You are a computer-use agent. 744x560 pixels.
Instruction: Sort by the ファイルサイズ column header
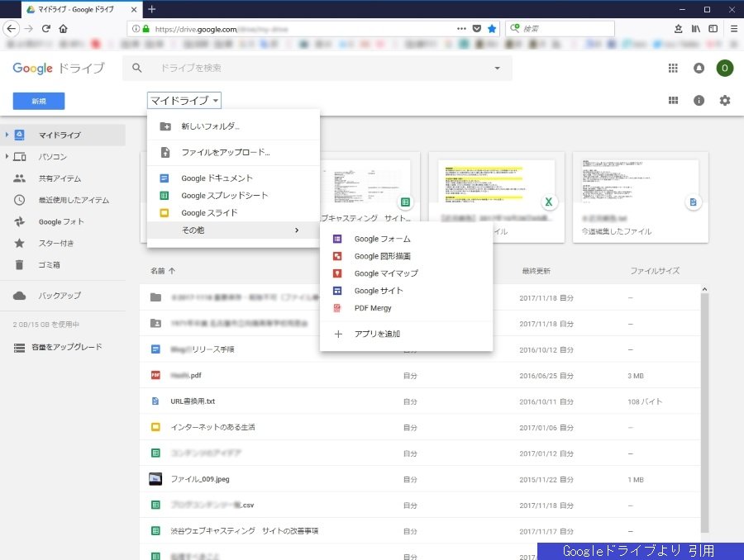click(x=655, y=271)
